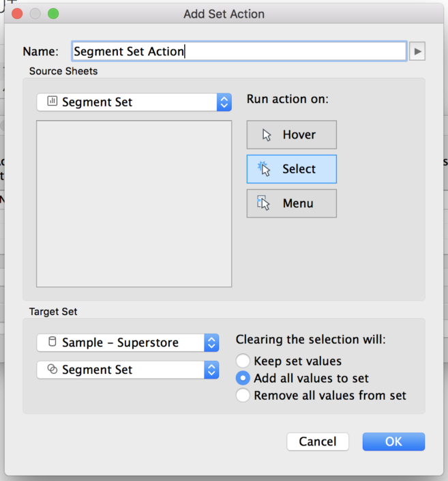The height and width of the screenshot is (481, 448).
Task: Click the set icon beside Segment Set
Action: 52,370
